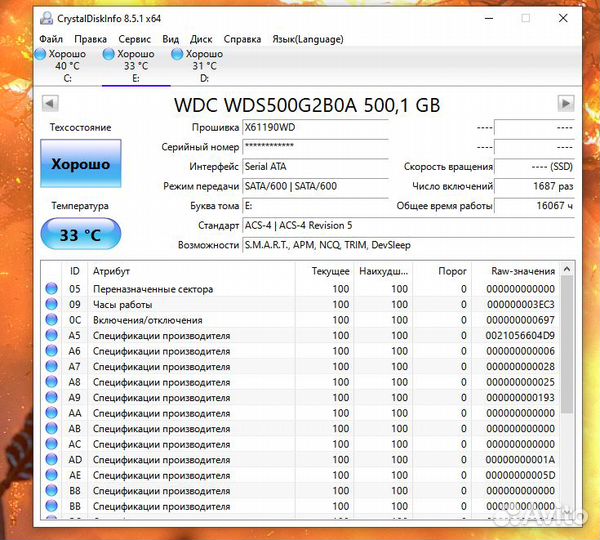Click status orb for attribute A5

pos(51,335)
